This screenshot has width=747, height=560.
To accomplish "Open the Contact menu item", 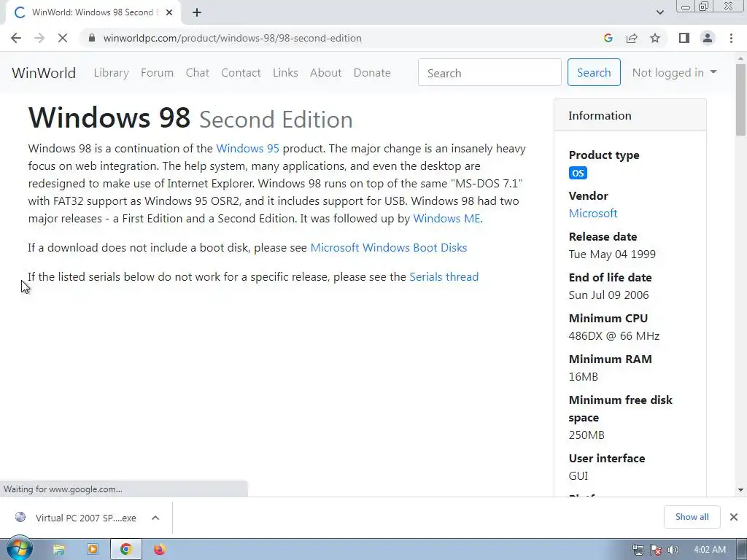I will (241, 73).
